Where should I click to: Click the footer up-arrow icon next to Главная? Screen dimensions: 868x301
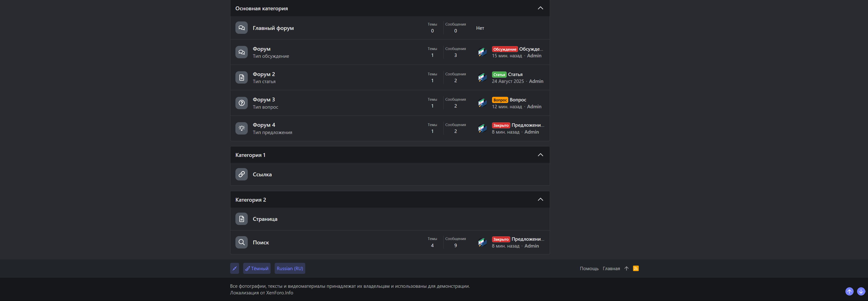coord(626,268)
